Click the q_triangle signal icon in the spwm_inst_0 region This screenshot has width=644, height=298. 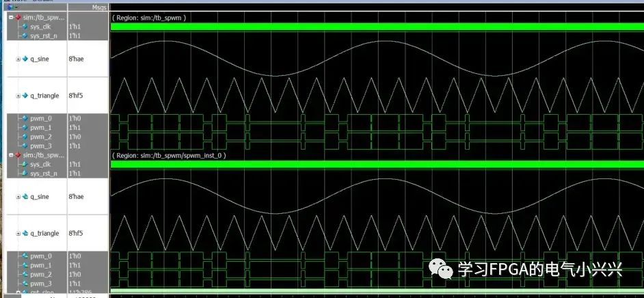click(25, 233)
